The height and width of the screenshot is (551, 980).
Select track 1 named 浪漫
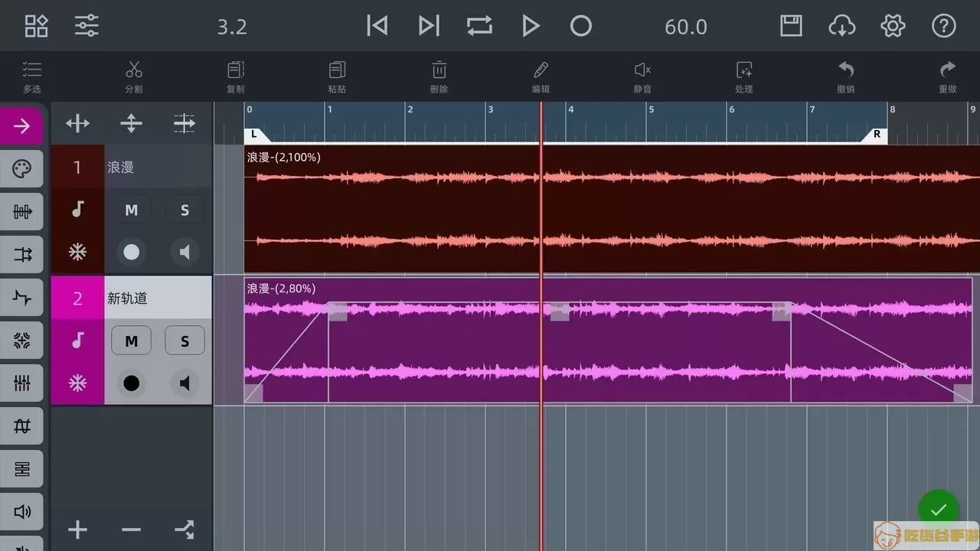click(x=158, y=167)
